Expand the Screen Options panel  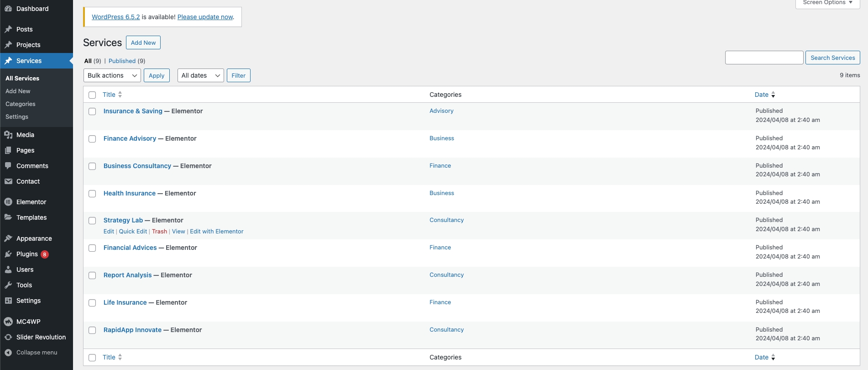[x=827, y=3]
